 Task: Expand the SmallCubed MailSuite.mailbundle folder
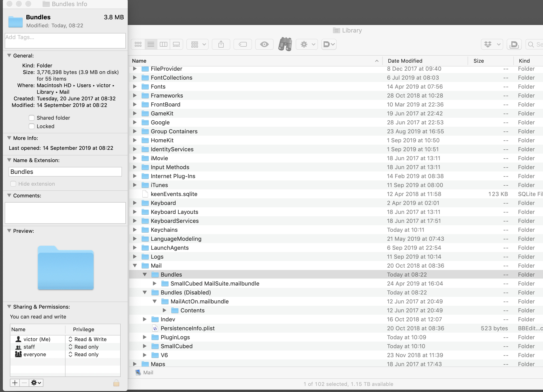[x=155, y=283]
